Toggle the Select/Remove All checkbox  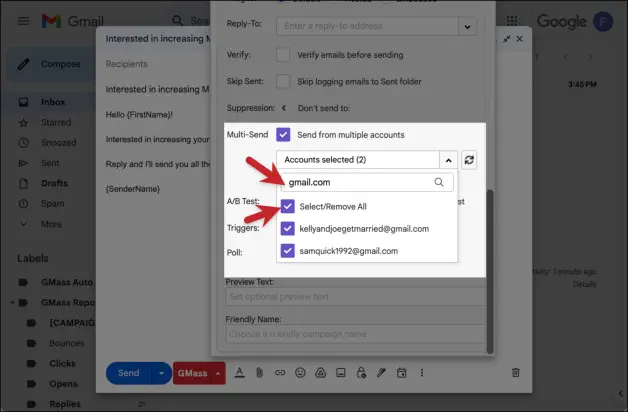click(x=288, y=207)
